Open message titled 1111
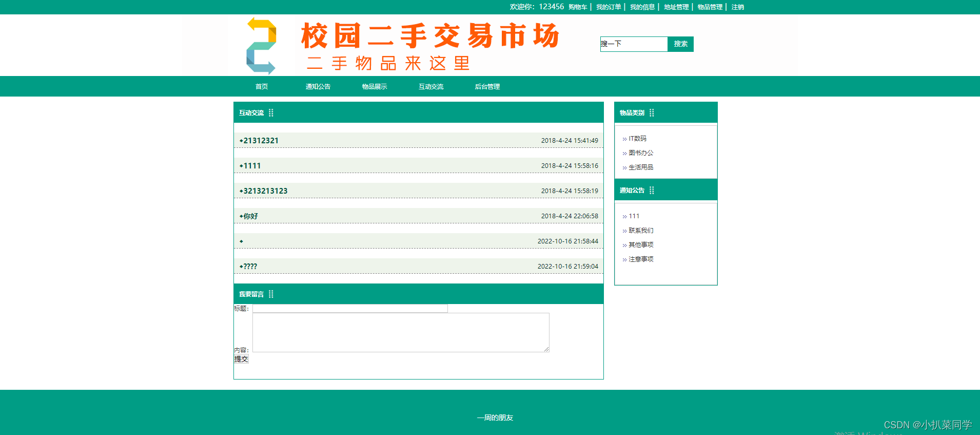980x435 pixels. pos(252,166)
